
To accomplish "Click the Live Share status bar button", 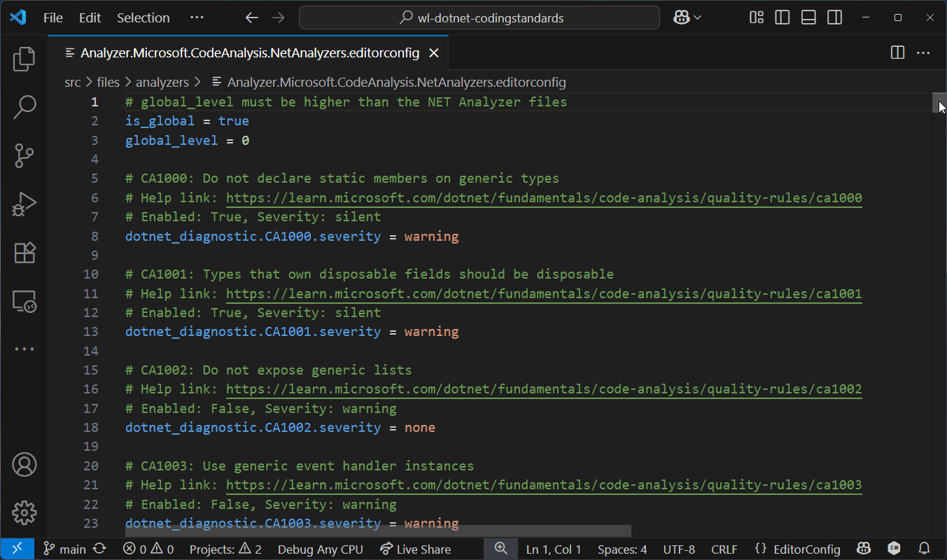I will tap(415, 549).
